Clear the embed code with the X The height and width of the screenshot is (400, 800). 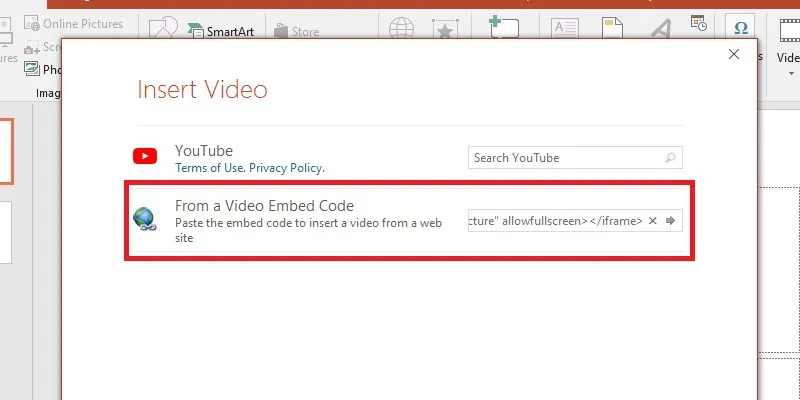[653, 220]
